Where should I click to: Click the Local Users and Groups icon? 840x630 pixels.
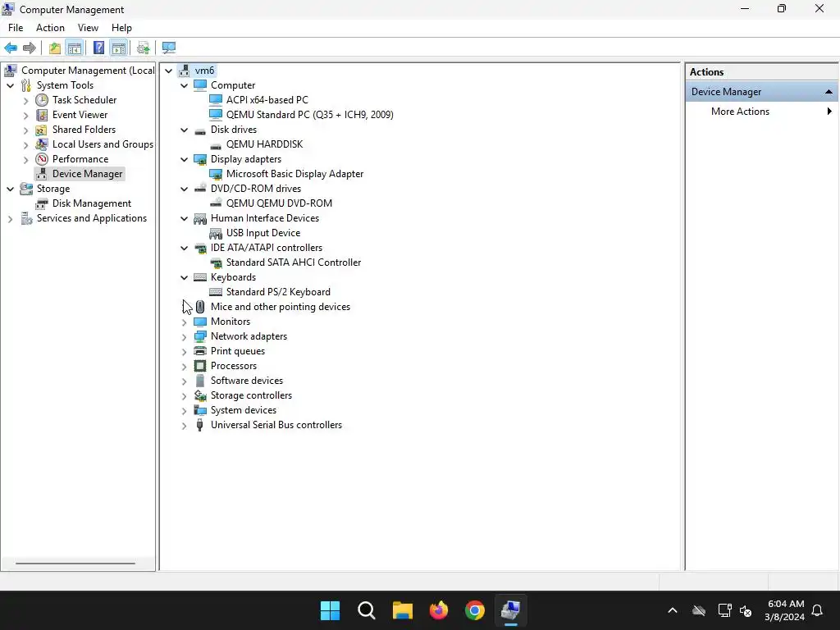coord(42,144)
